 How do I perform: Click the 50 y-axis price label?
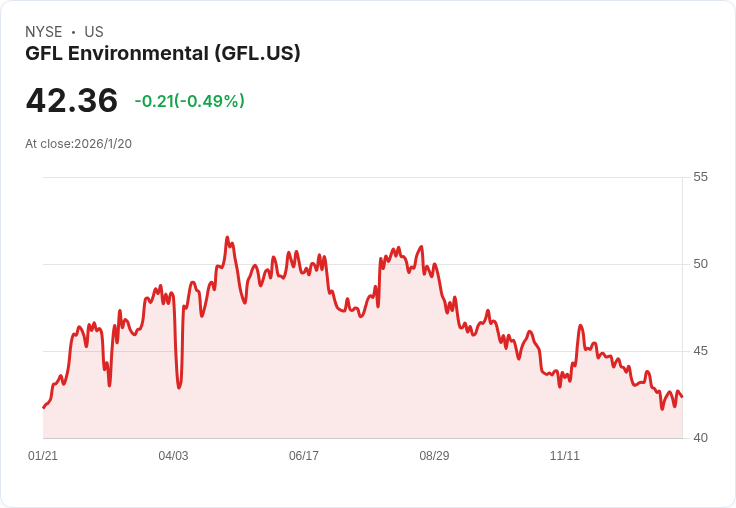point(700,264)
